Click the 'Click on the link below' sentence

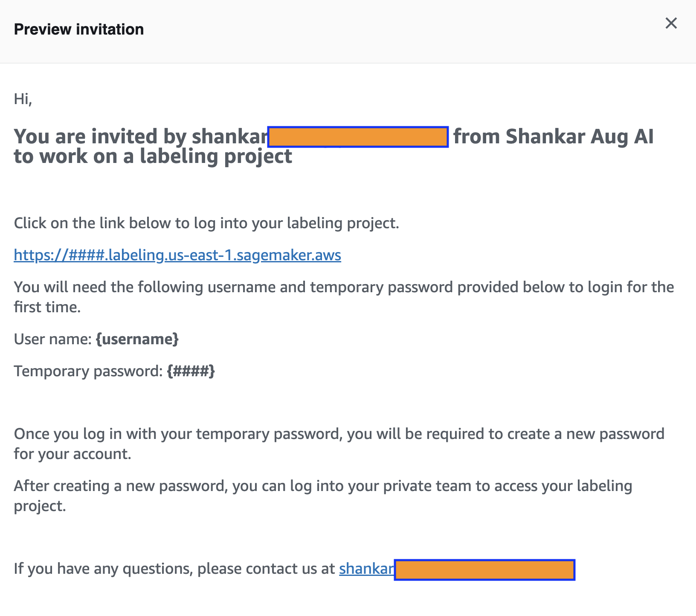coord(206,223)
